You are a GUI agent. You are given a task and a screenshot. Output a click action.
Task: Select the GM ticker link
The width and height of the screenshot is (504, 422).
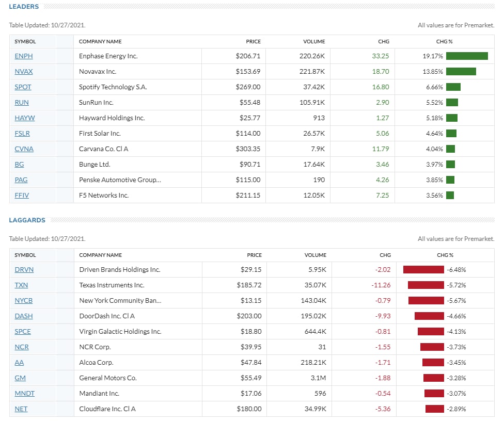tap(20, 378)
